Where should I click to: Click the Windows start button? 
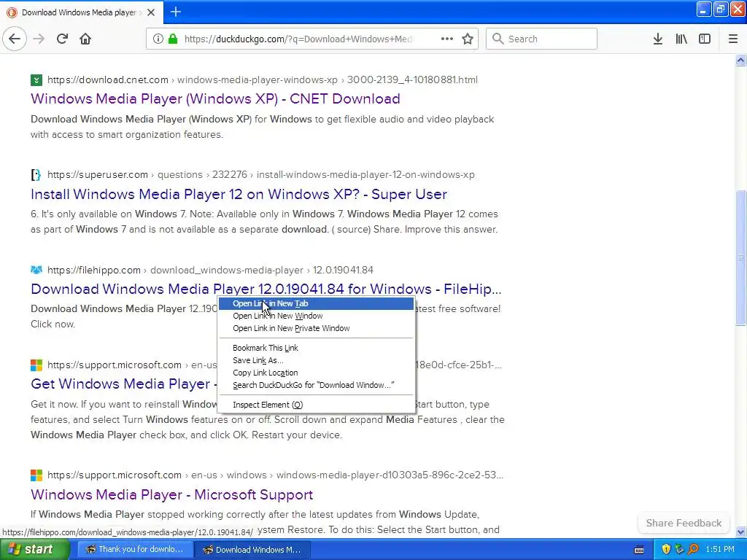pos(35,549)
